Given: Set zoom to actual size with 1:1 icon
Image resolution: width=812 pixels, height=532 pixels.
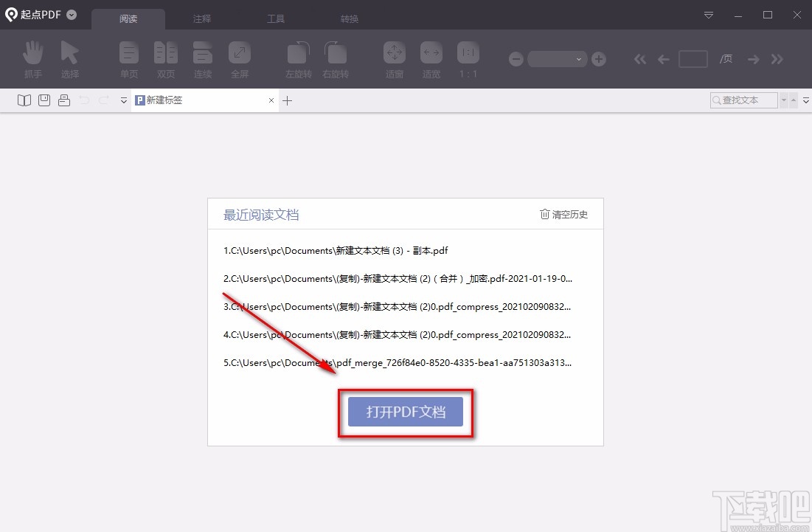Looking at the screenshot, I should (x=468, y=58).
